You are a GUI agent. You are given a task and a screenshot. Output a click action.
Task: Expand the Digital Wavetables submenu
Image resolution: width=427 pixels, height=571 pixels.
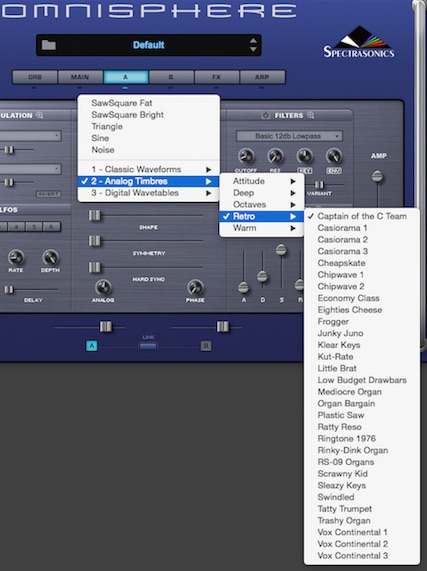[x=149, y=193]
